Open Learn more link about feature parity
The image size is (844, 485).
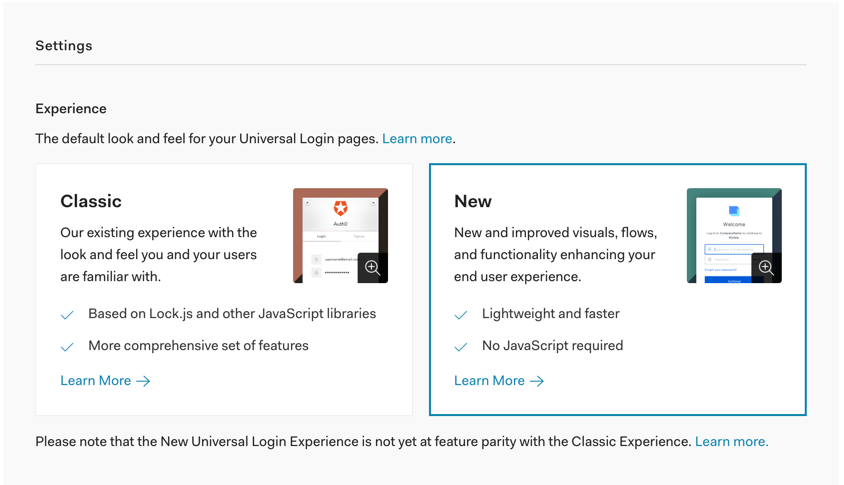(x=731, y=441)
